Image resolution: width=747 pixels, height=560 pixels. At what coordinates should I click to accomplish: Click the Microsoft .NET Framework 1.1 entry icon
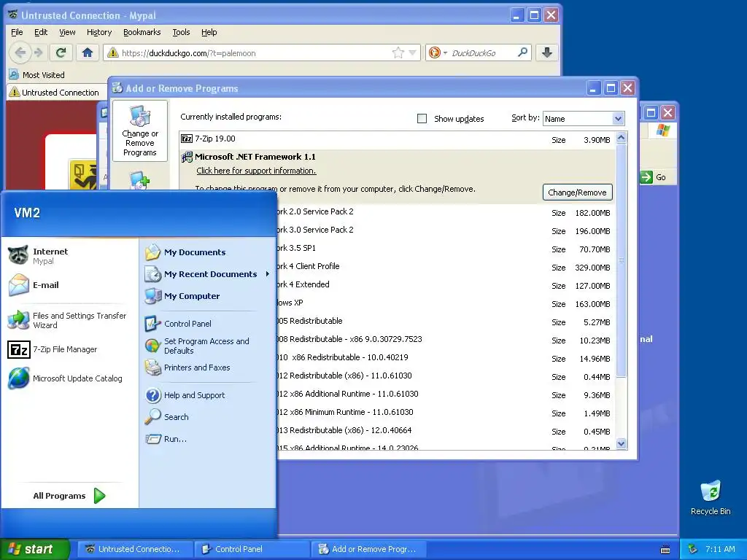pyautogui.click(x=187, y=157)
